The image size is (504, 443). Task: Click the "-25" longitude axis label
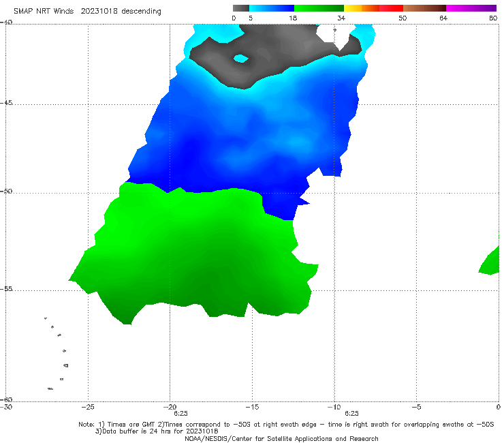[88, 407]
